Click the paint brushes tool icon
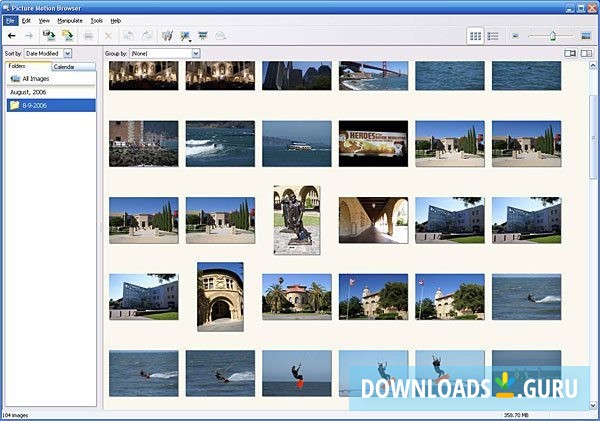This screenshot has width=600, height=421. click(x=167, y=36)
